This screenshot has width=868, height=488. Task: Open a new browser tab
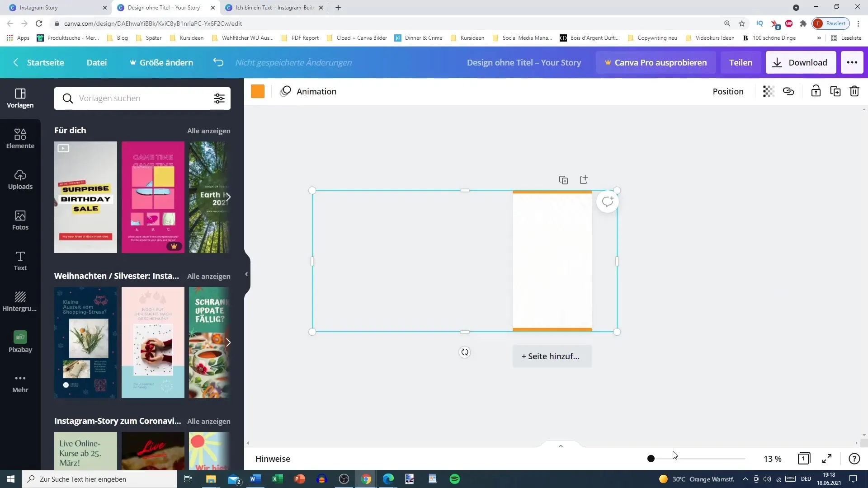pyautogui.click(x=338, y=8)
